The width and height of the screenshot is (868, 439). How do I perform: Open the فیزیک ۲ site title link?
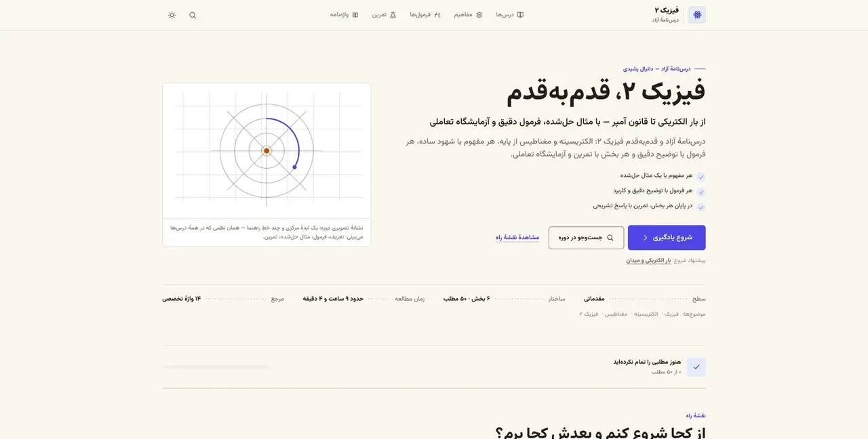pyautogui.click(x=666, y=10)
